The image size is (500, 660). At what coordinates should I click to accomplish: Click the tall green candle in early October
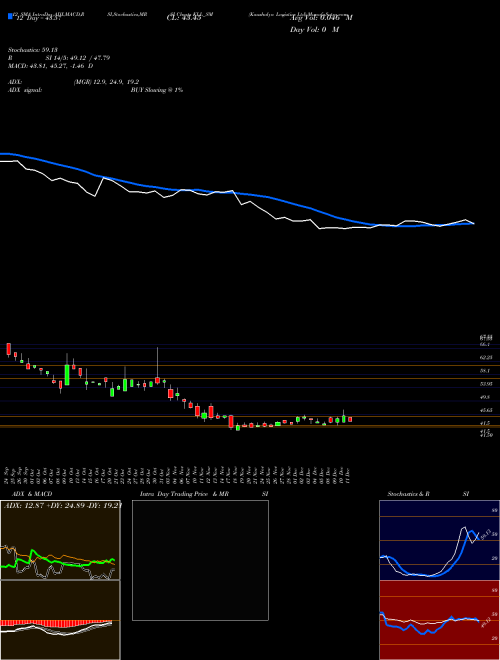(67, 374)
